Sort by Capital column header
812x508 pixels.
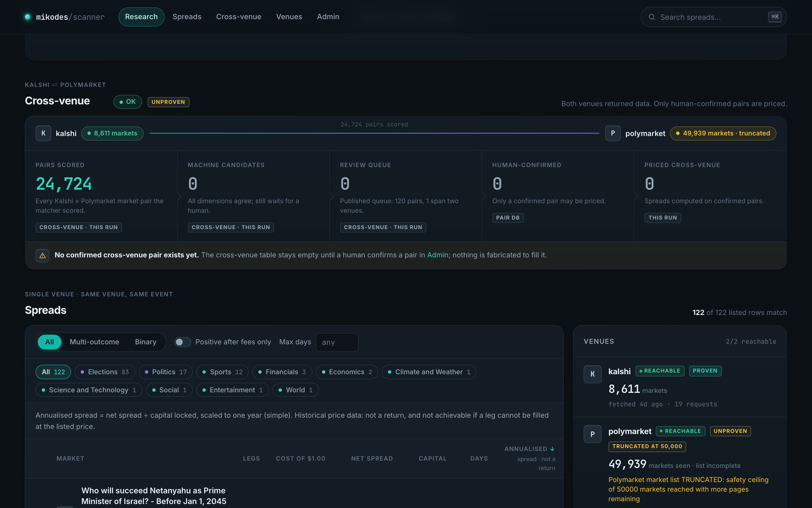click(x=433, y=459)
